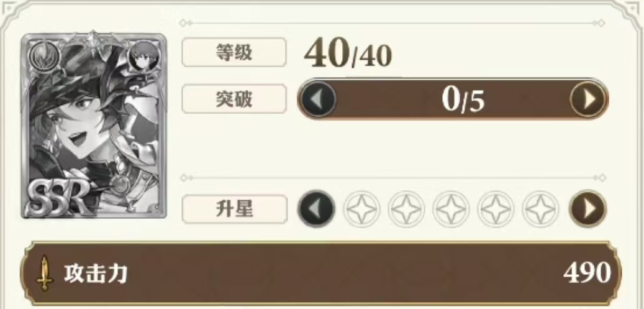The width and height of the screenshot is (644, 309).
Task: Click the sword icon beside 攻击力
Action: (44, 273)
